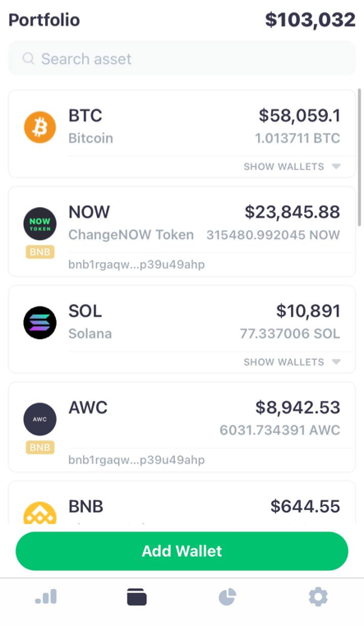Viewport: 364px width, 626px height.
Task: Open the BNB asset row showing $644.55
Action: tap(182, 503)
